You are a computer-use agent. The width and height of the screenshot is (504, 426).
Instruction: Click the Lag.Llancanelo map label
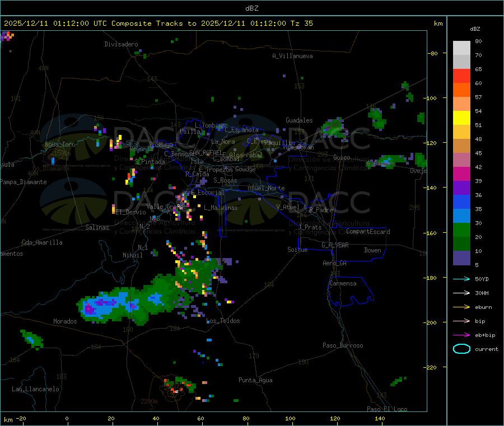35,389
